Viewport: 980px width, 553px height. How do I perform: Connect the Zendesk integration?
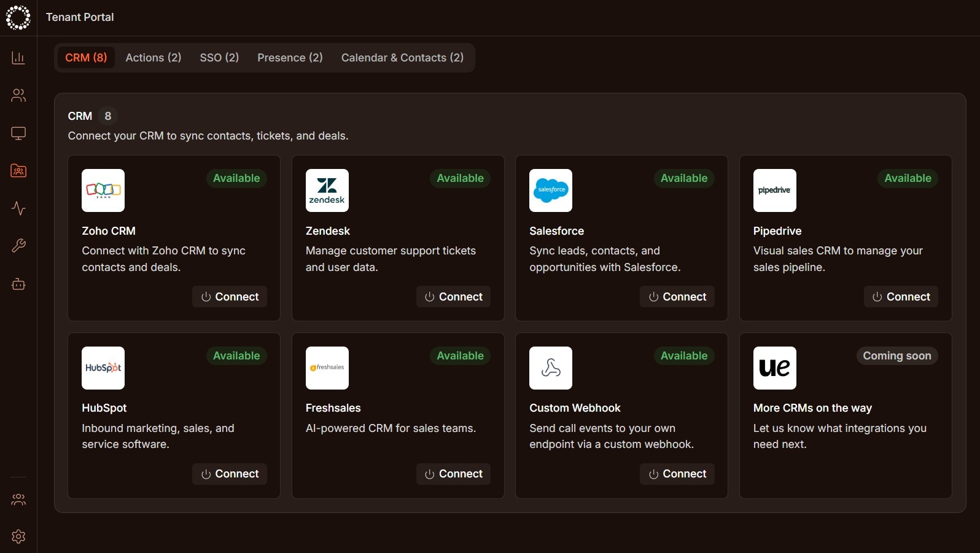(453, 297)
